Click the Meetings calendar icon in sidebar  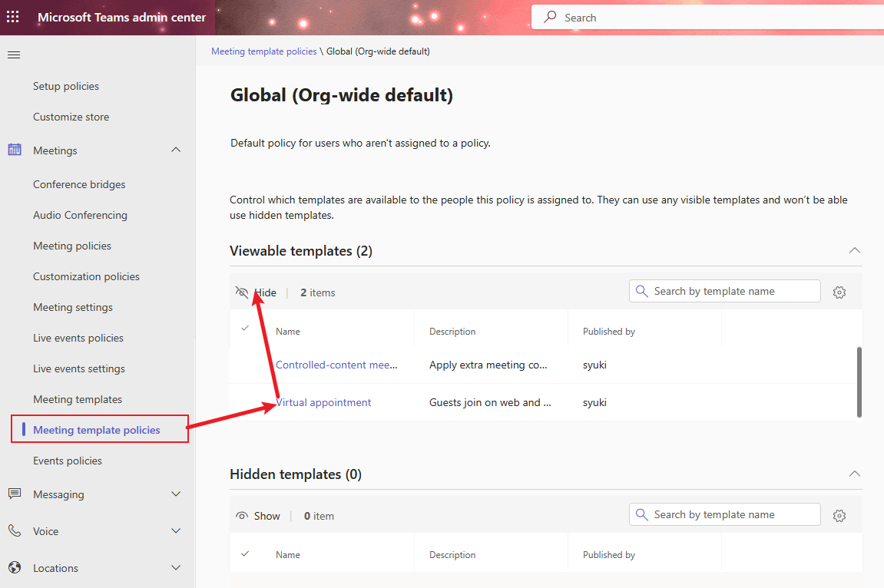[x=15, y=150]
